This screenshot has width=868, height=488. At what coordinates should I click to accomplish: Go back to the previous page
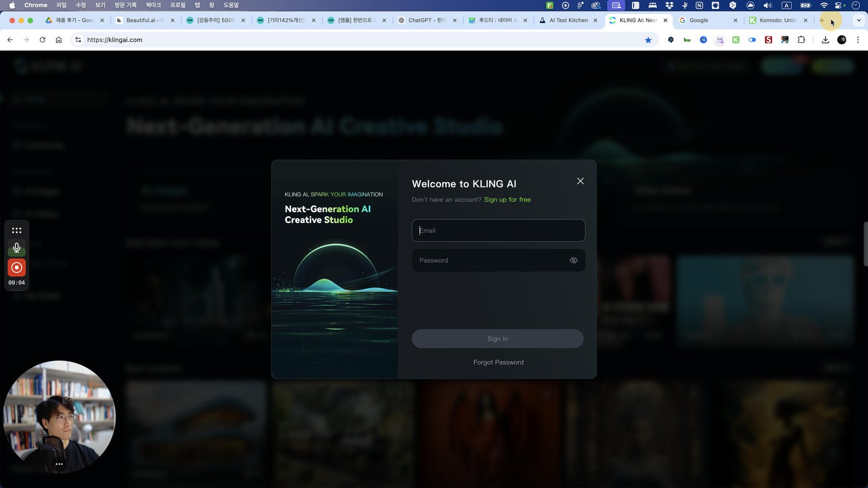pyautogui.click(x=10, y=40)
